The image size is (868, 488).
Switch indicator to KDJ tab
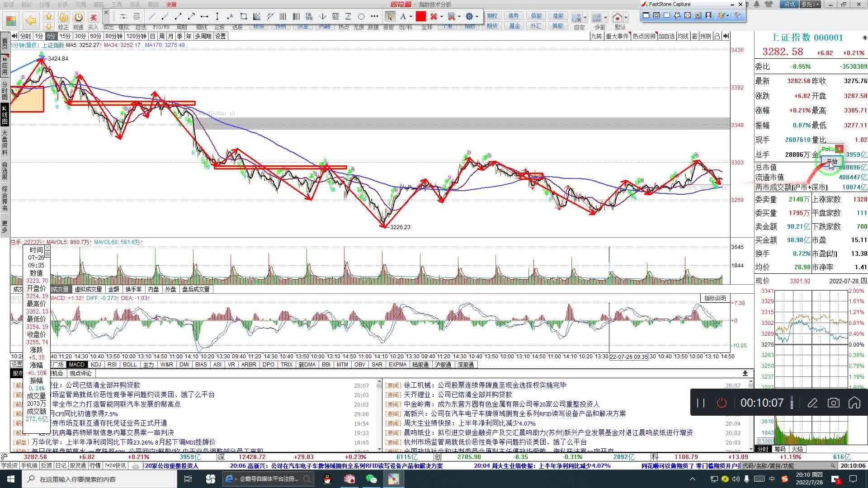96,364
